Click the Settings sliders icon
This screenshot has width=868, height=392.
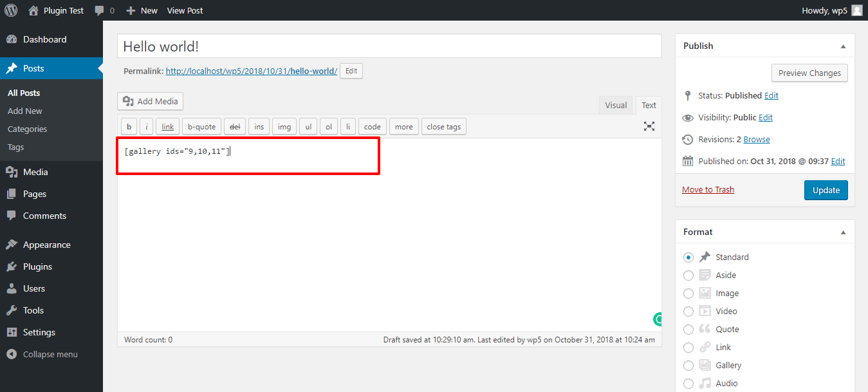coord(12,332)
